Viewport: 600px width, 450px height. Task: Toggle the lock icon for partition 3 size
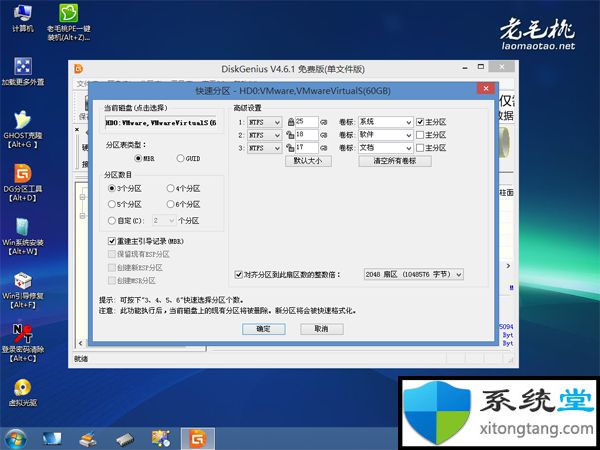(x=290, y=148)
